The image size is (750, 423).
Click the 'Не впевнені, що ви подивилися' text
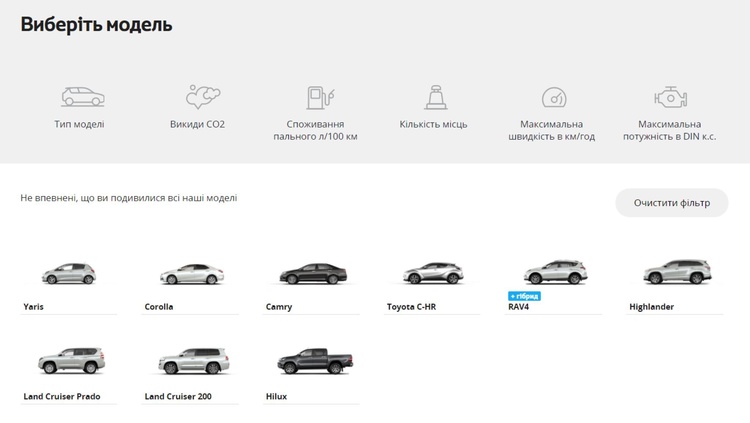point(129,198)
